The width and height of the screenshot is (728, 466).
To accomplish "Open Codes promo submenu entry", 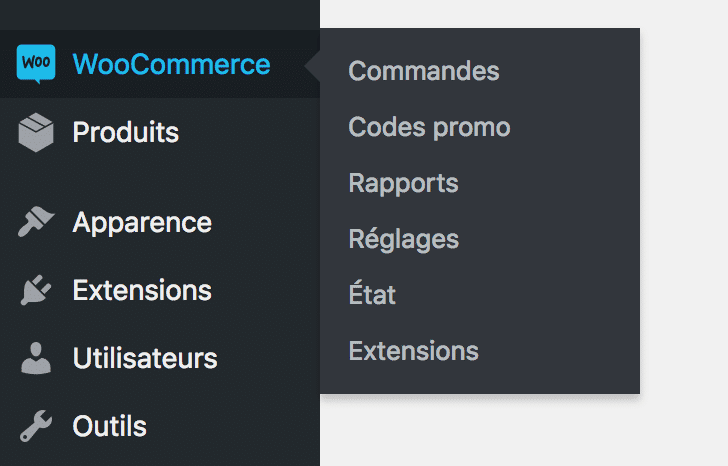I will coord(429,127).
